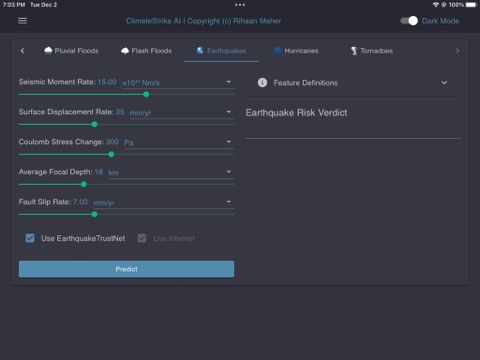Viewport: 480px width, 360px height.
Task: Click the Seismic Moment Rate value 15.00
Action: click(107, 82)
